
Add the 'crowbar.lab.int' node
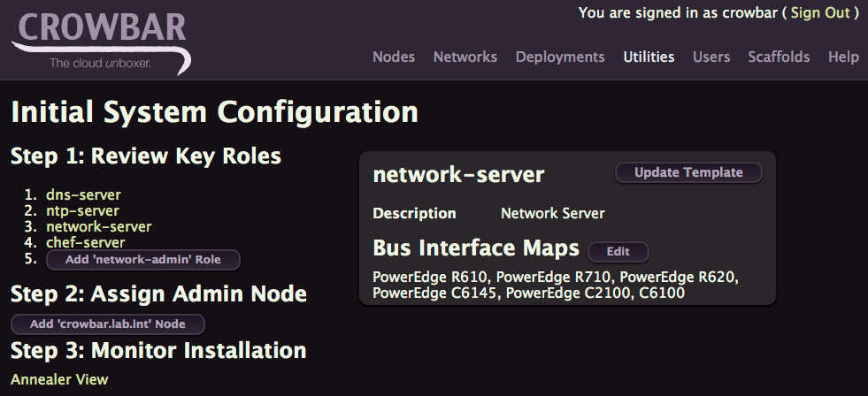[x=107, y=324]
